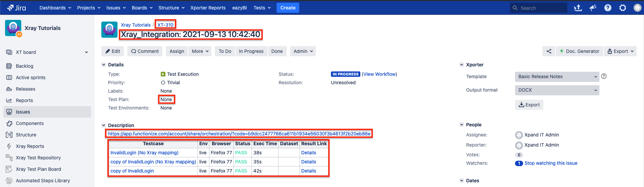This screenshot has width=644, height=187.
Task: Transition issue to Done
Action: coord(277,51)
